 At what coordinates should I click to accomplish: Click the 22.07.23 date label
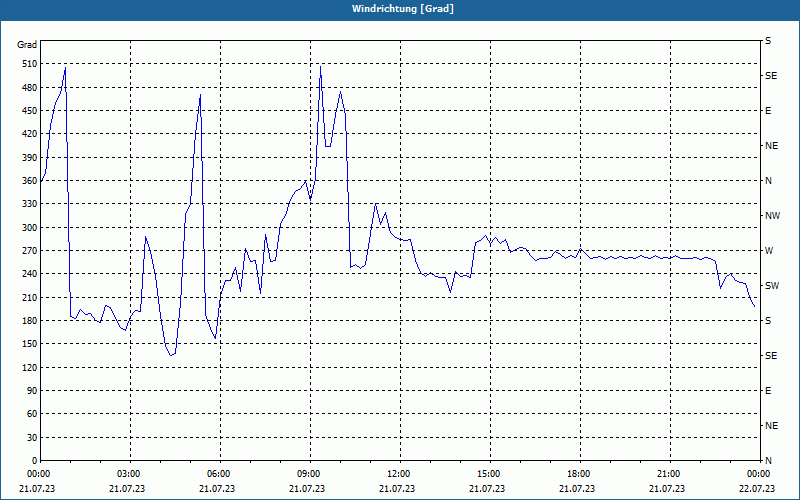pos(757,488)
